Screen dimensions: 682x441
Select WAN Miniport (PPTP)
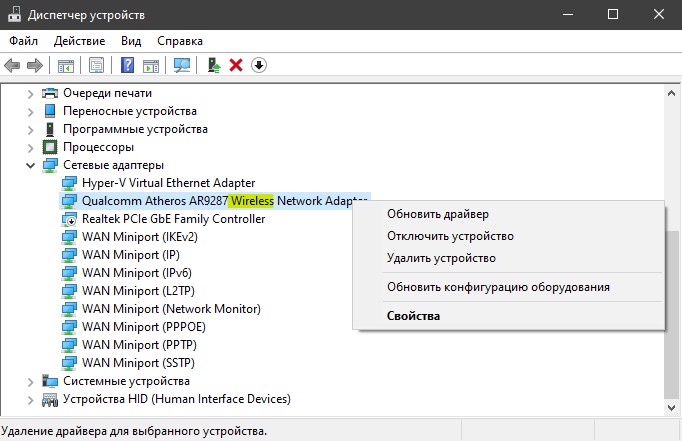[139, 345]
